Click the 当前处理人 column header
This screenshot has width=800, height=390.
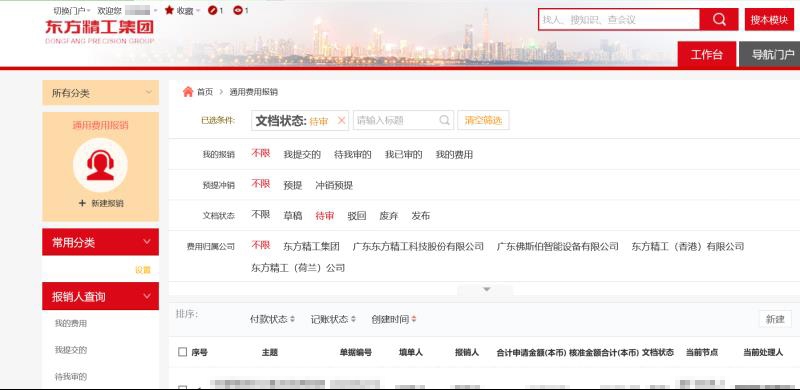click(763, 352)
